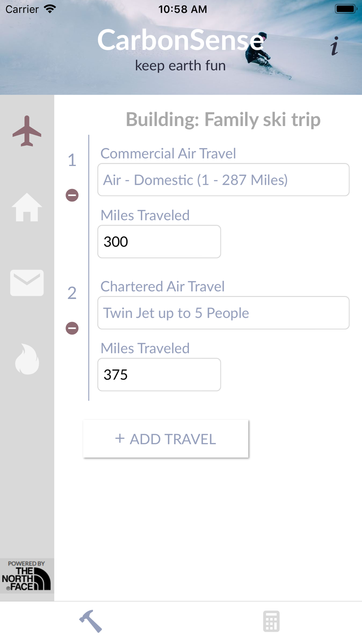Tap the Chartered Air Travel label

click(x=163, y=287)
